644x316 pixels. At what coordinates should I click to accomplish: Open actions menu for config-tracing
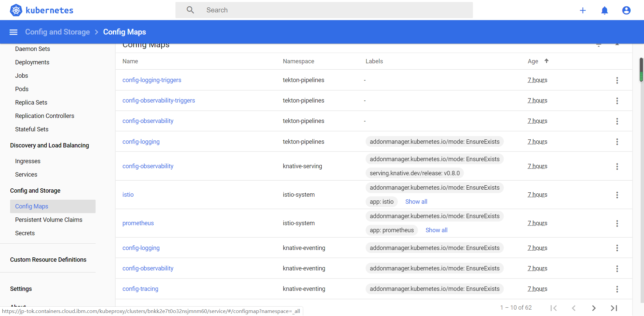617,289
